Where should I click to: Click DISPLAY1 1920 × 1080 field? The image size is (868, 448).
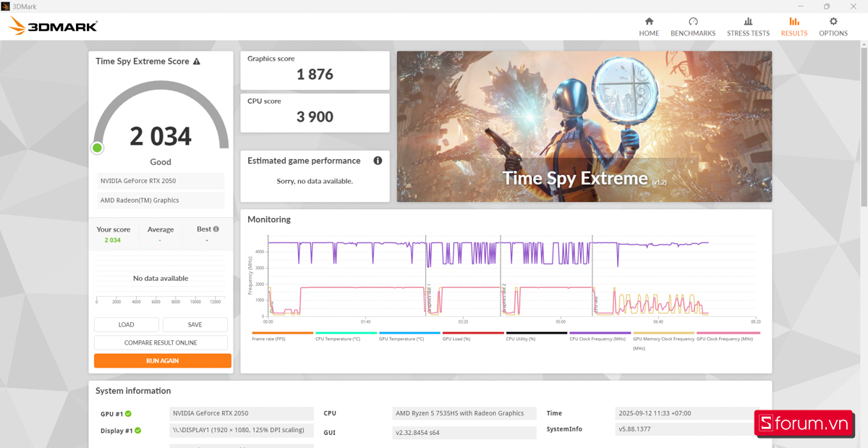[x=242, y=430]
